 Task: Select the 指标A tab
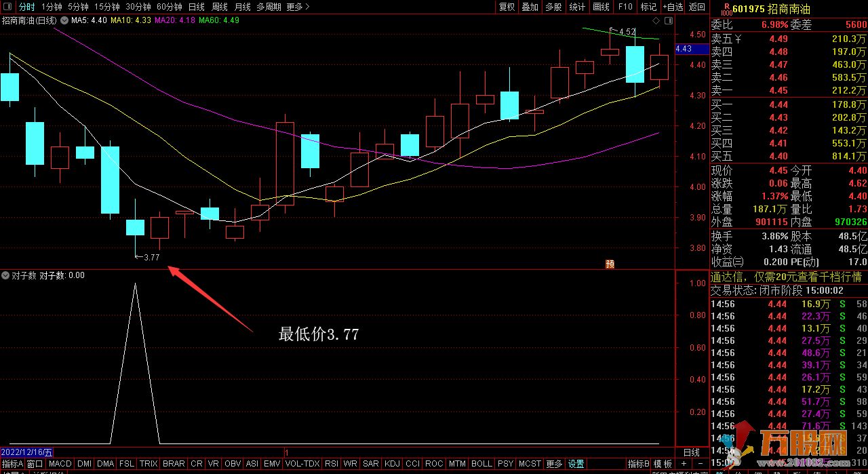point(13,464)
